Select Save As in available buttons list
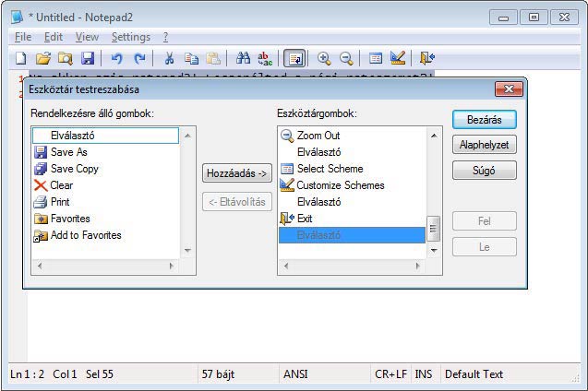 (106, 152)
